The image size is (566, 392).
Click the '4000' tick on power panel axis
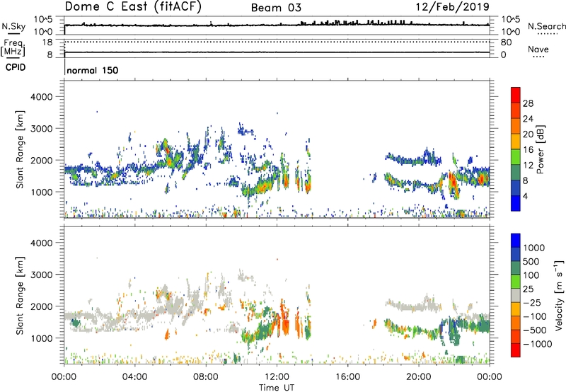point(41,97)
